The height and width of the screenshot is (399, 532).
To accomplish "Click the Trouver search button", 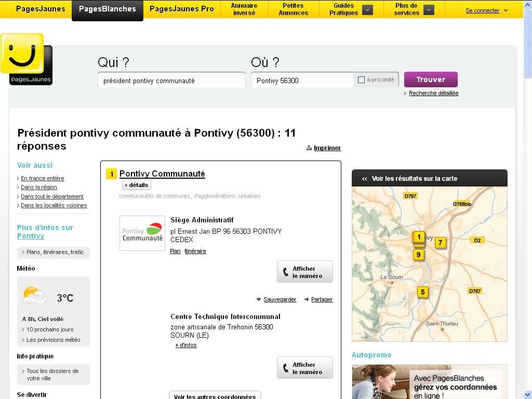I will 431,79.
